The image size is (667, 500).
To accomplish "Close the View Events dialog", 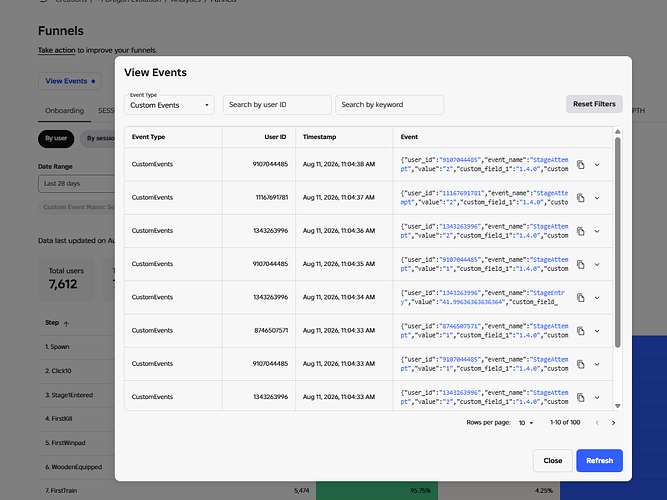I will [553, 460].
